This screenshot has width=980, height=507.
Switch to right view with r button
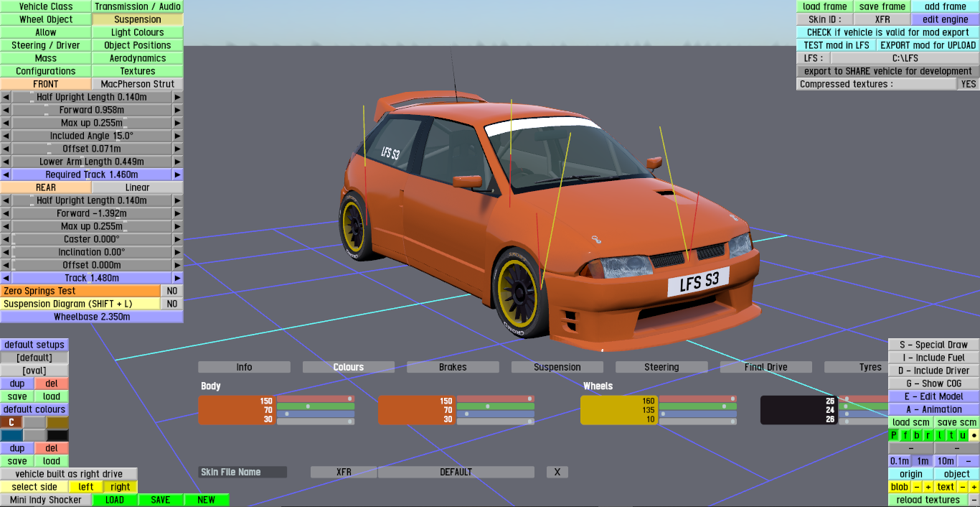928,435
